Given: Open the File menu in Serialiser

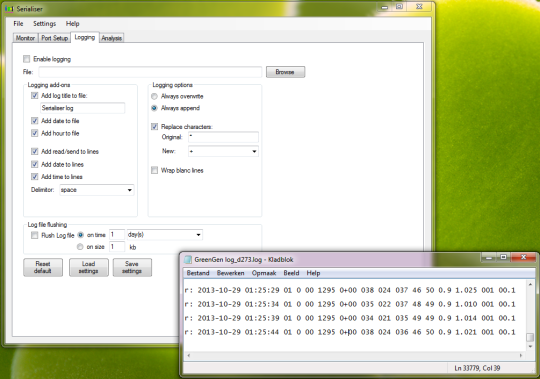Looking at the screenshot, I should tap(18, 24).
